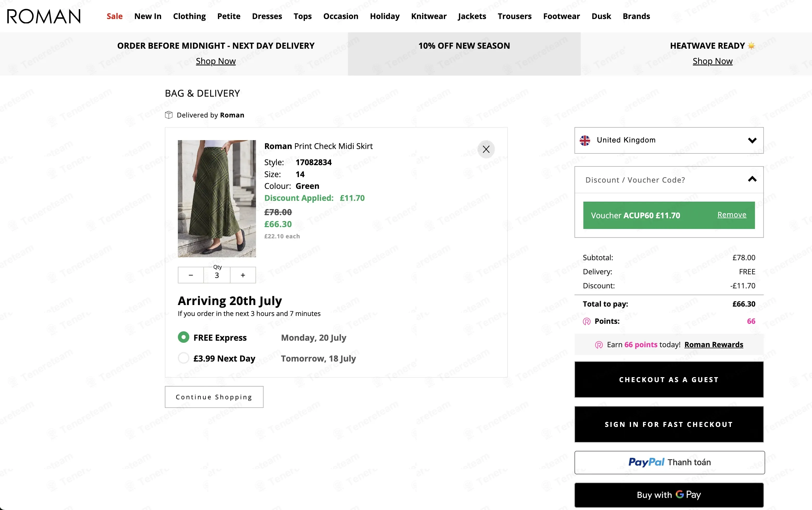Click Shop Now under next day delivery banner
Image resolution: width=812 pixels, height=510 pixels.
click(216, 61)
